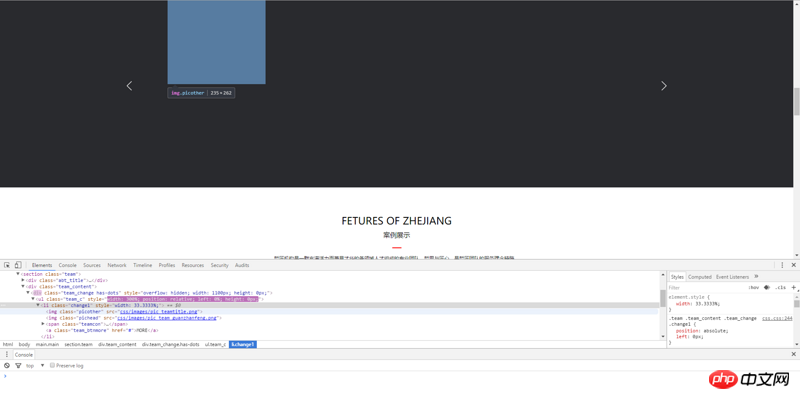Open the Resources tab
Screen dimensions: 800x399
coord(193,265)
